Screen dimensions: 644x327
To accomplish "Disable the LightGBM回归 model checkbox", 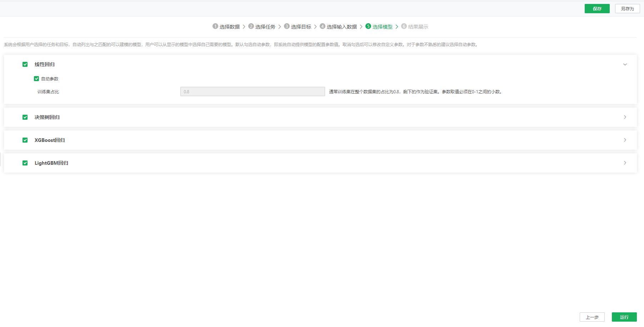I will pos(25,163).
